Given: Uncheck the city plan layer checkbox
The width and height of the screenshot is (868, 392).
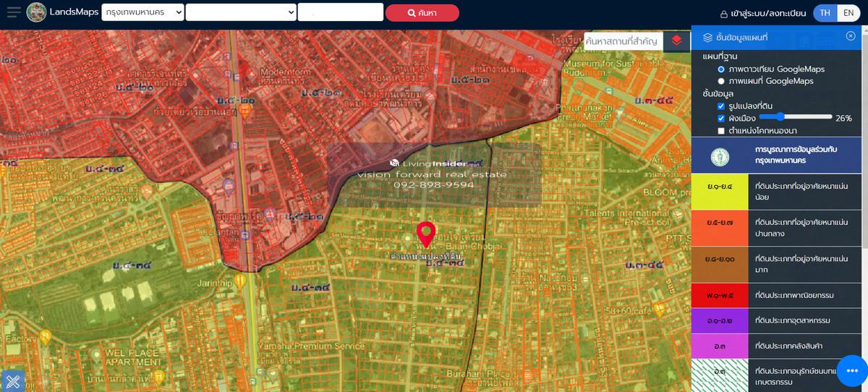Looking at the screenshot, I should [721, 118].
